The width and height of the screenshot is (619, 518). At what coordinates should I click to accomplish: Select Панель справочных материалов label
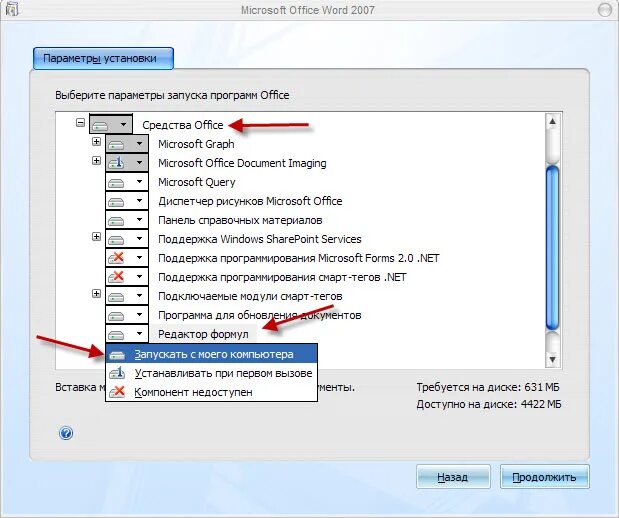tap(240, 220)
